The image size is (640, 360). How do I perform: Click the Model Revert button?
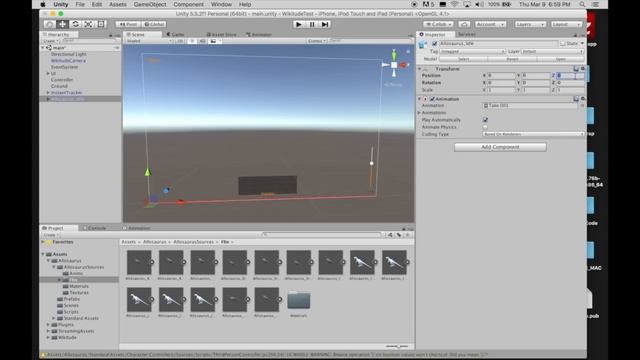click(x=512, y=59)
